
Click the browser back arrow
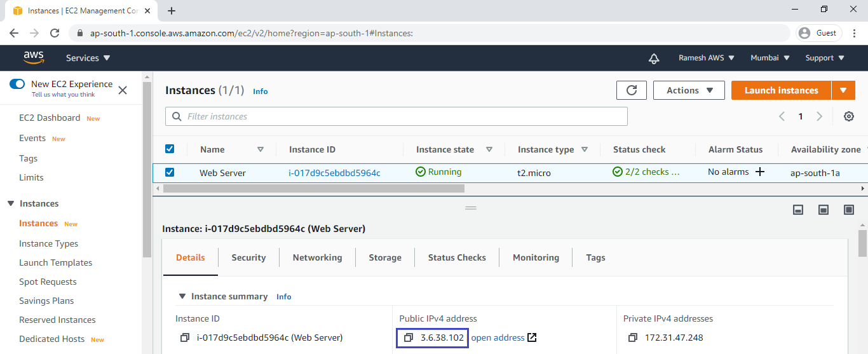tap(14, 33)
